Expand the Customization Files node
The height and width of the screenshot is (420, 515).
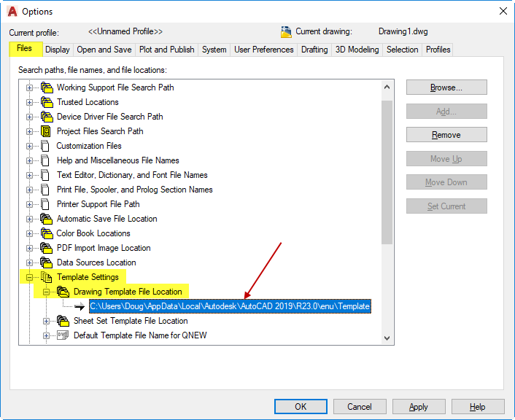(30, 146)
